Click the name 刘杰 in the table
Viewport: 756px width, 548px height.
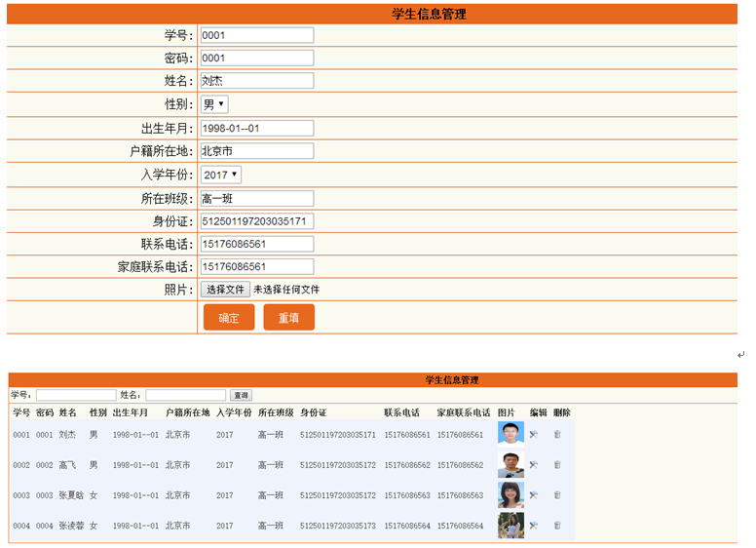tap(67, 435)
